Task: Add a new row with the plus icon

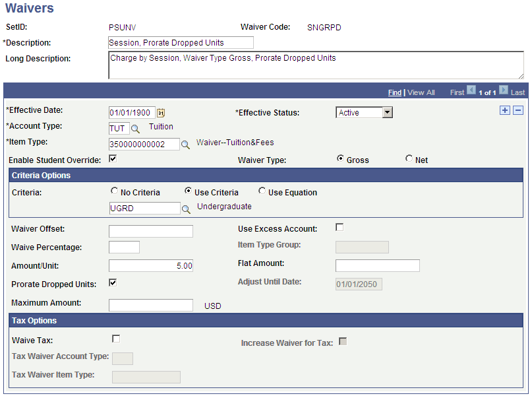Action: click(x=505, y=110)
